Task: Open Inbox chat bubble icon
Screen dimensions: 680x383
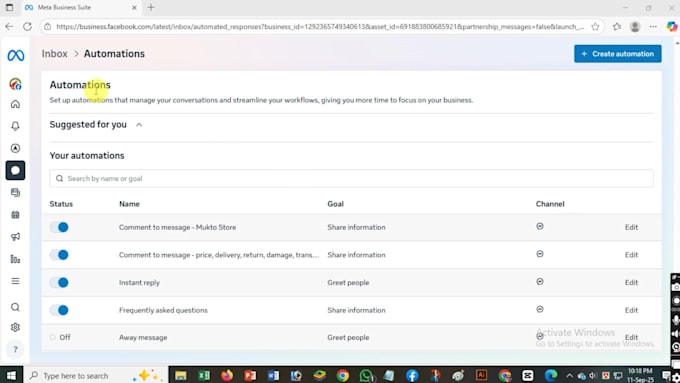Action: (15, 170)
